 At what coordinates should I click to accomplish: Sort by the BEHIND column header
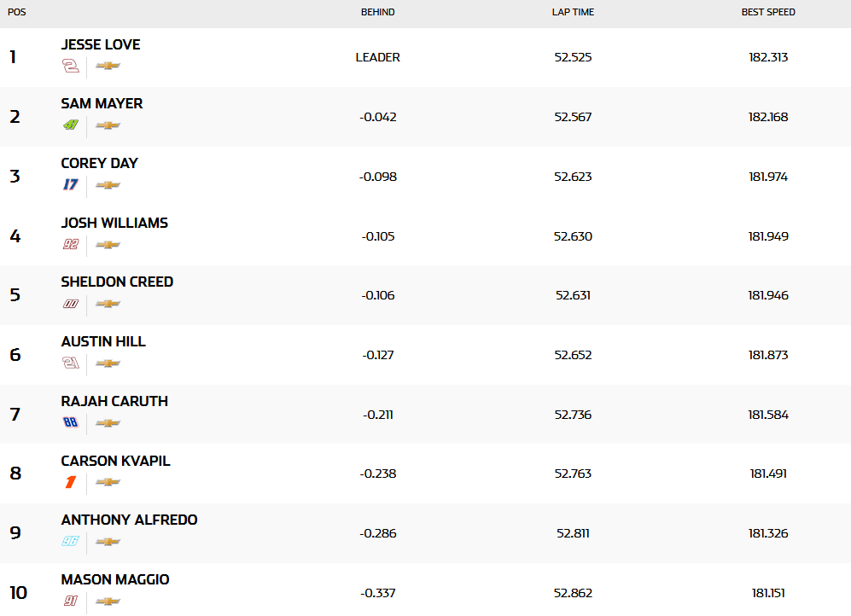378,13
